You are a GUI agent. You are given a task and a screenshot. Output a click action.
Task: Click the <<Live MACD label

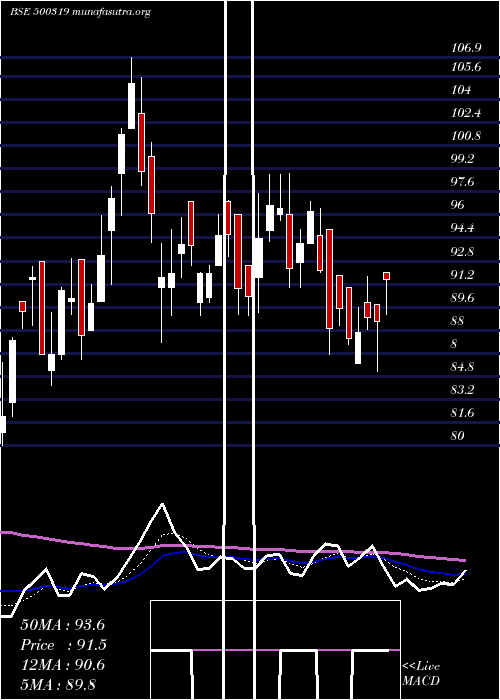421,674
